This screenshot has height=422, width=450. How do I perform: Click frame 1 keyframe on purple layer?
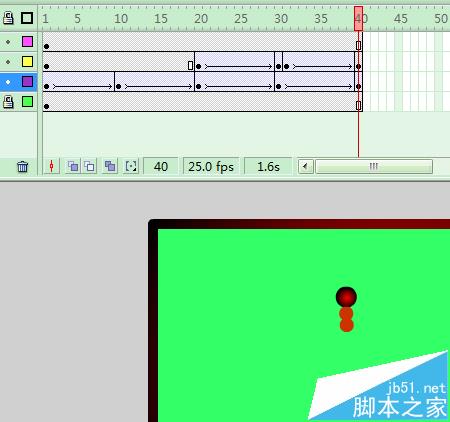[47, 86]
